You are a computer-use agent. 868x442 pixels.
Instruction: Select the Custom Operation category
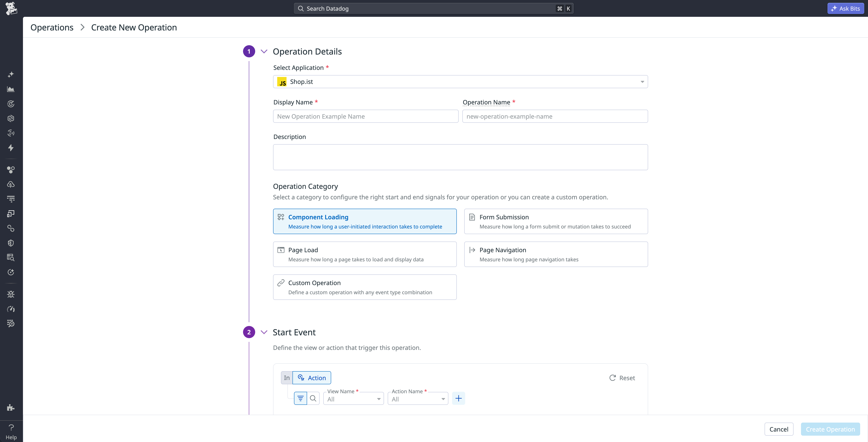coord(365,287)
